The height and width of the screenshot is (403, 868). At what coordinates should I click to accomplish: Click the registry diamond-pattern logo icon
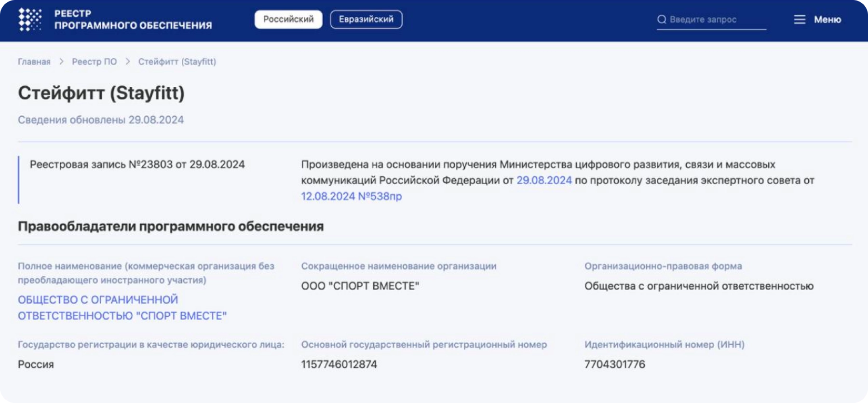coord(30,20)
